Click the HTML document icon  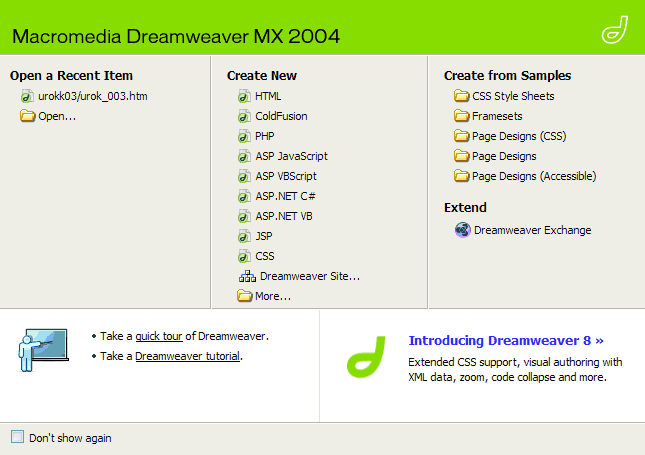pyautogui.click(x=244, y=96)
